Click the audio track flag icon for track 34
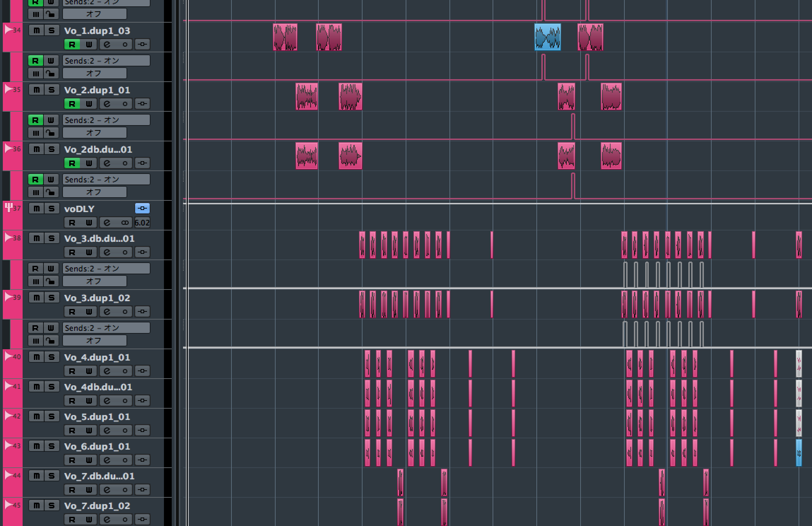 pos(8,30)
